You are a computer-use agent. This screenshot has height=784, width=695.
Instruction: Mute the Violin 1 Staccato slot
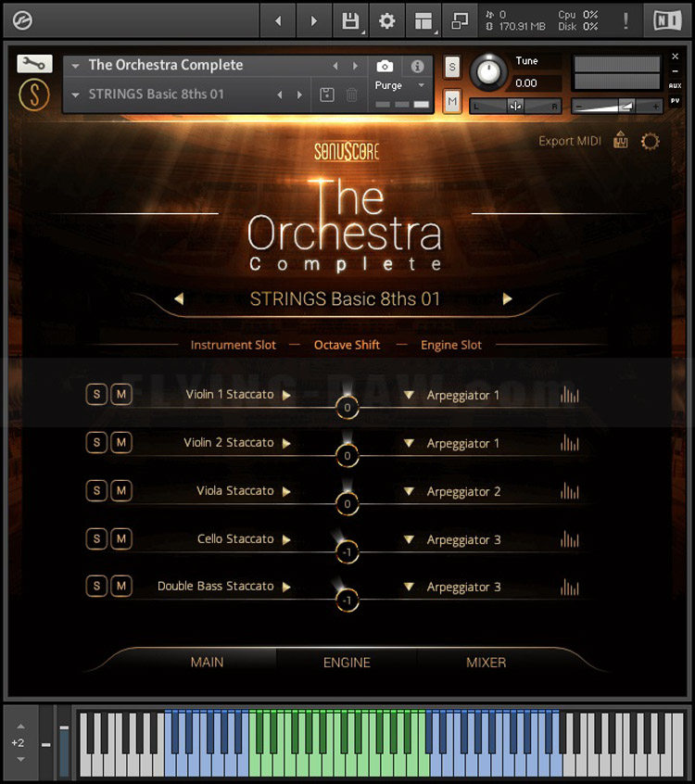pos(121,394)
